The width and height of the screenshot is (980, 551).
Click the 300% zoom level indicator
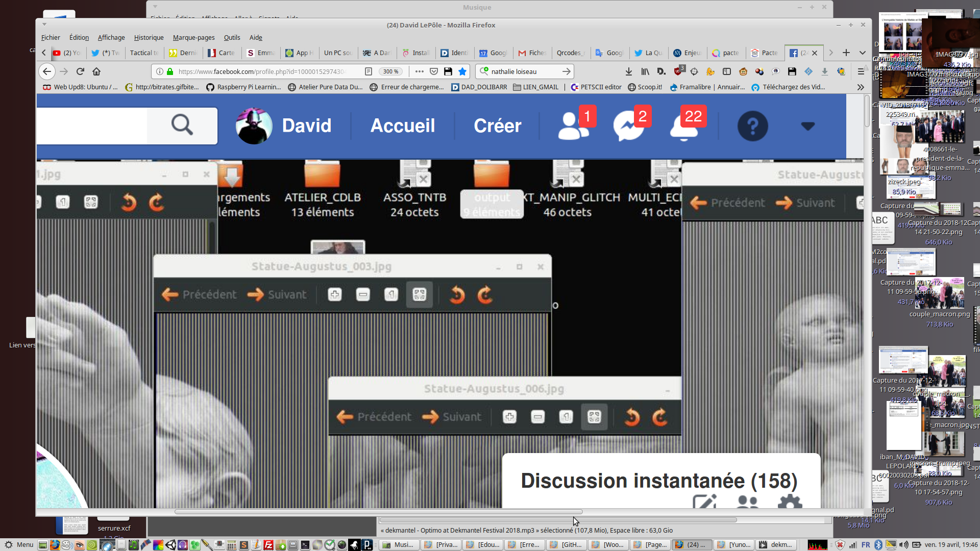pyautogui.click(x=391, y=71)
